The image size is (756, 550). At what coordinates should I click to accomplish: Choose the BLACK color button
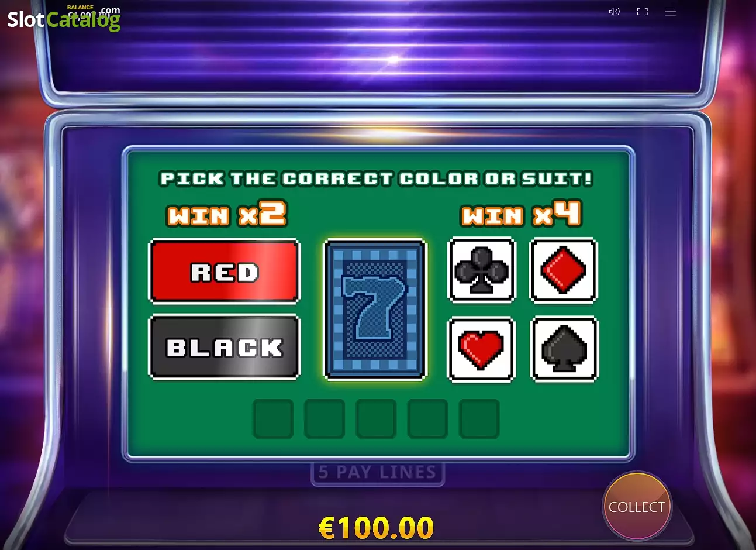(225, 347)
